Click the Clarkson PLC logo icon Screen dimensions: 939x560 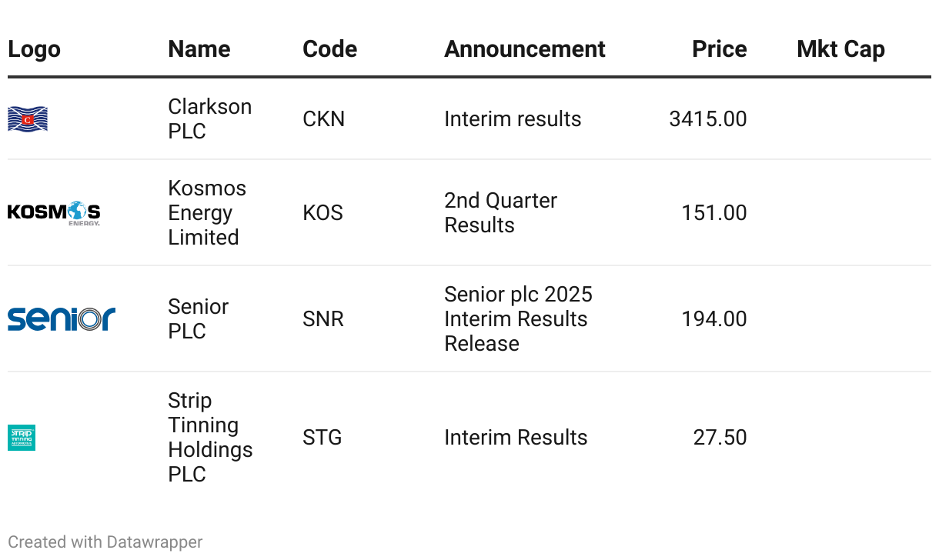(x=28, y=119)
